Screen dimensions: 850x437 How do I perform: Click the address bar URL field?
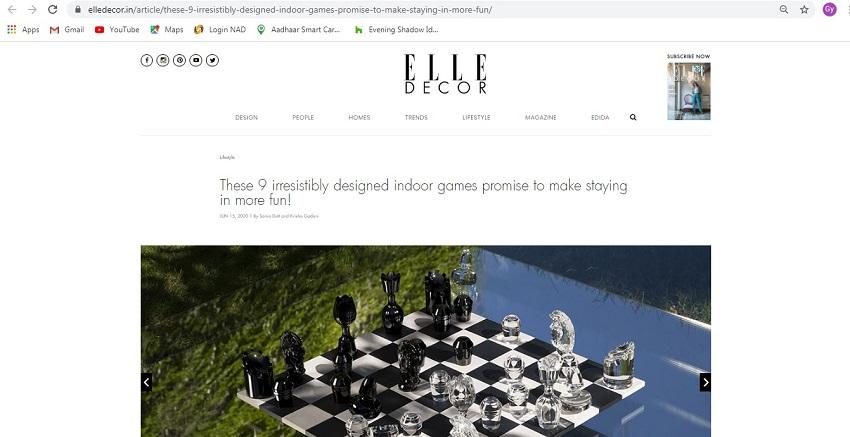pyautogui.click(x=423, y=9)
